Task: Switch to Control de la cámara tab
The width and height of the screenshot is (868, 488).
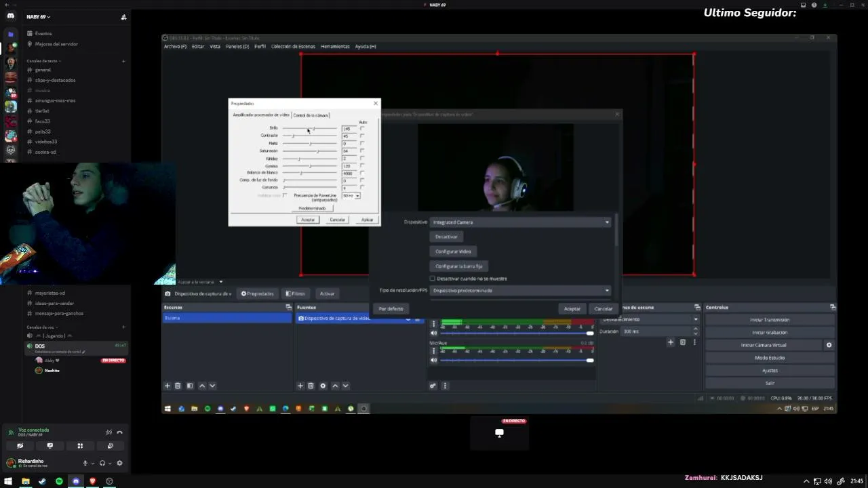Action: tap(311, 115)
